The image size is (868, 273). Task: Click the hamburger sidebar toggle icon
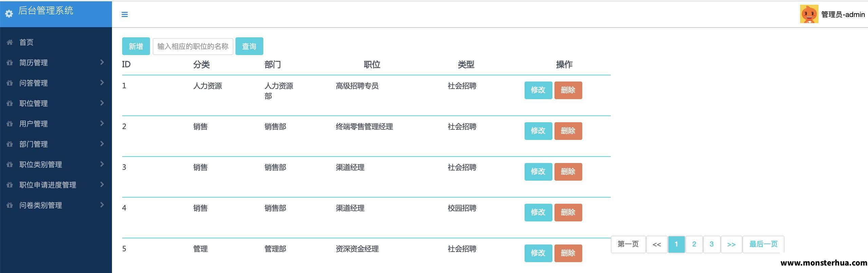point(125,14)
